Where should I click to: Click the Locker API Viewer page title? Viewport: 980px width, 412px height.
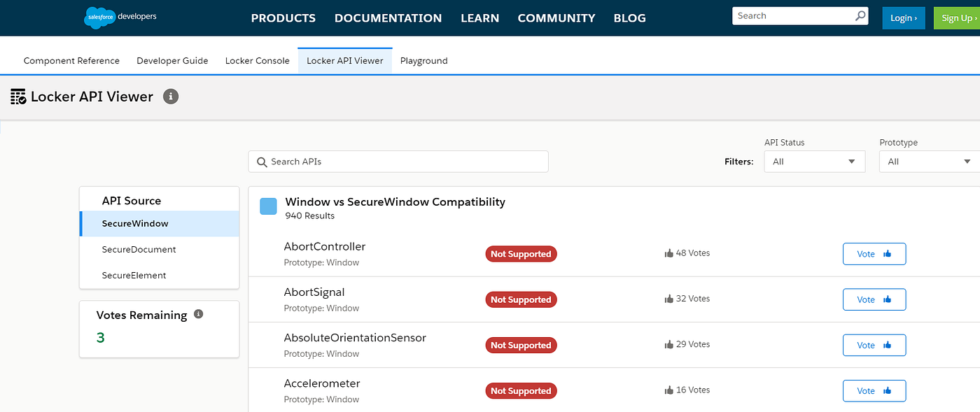(x=92, y=97)
